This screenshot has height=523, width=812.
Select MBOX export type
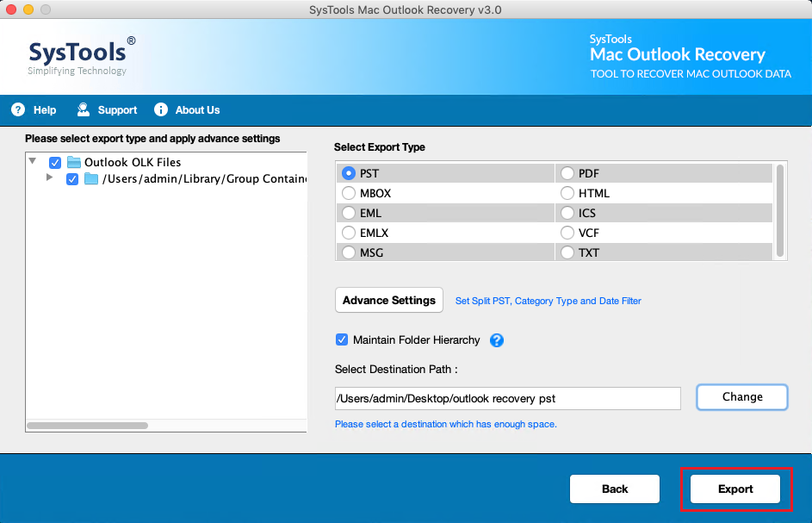(349, 193)
